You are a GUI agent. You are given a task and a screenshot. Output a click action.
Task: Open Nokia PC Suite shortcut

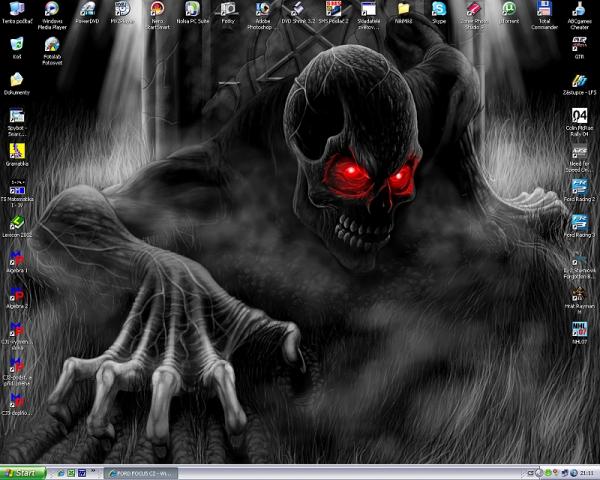coord(192,10)
